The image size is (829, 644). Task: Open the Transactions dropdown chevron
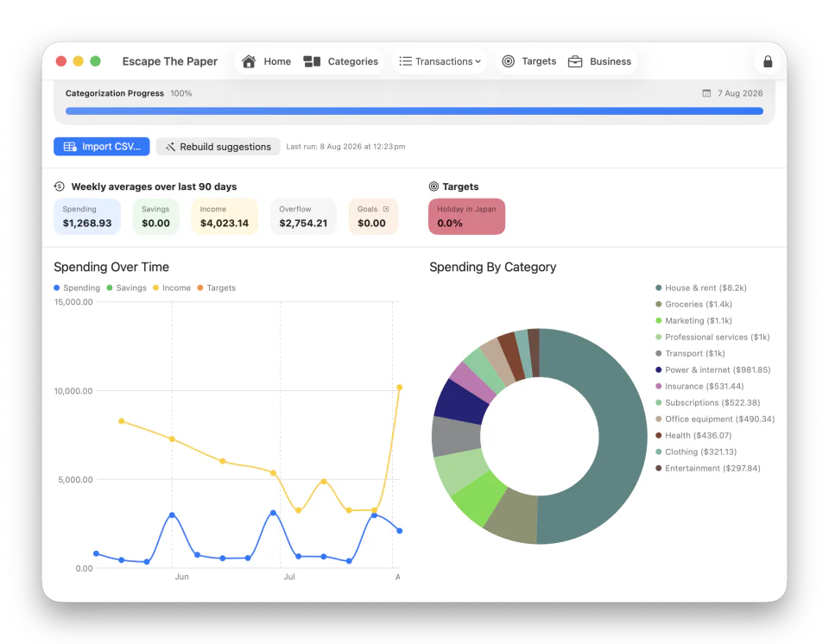(478, 61)
